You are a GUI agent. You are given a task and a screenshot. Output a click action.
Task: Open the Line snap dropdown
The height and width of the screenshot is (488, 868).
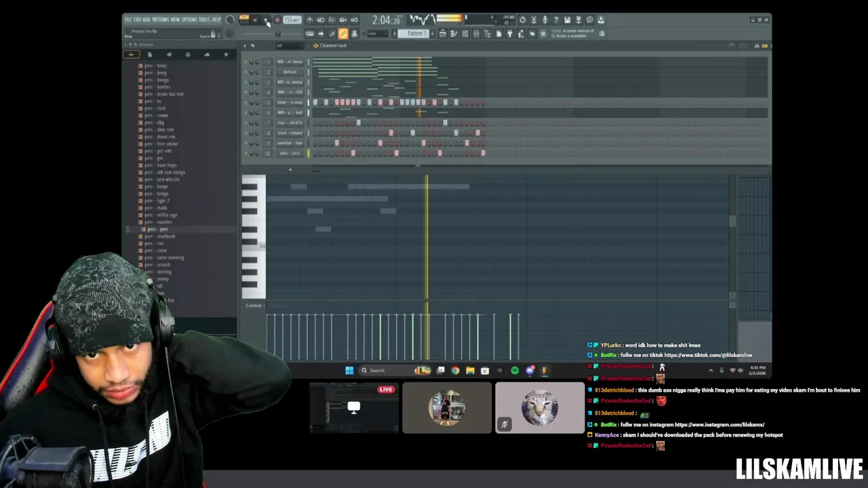378,33
